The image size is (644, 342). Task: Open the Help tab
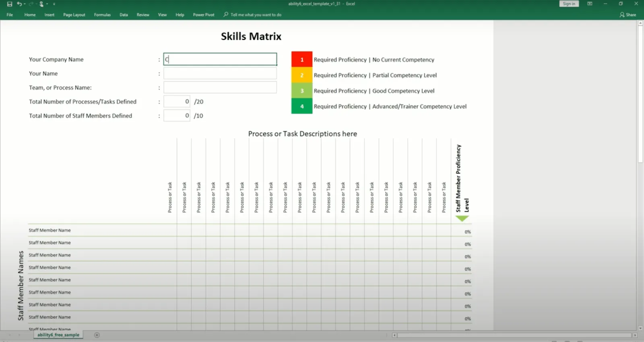click(x=180, y=15)
